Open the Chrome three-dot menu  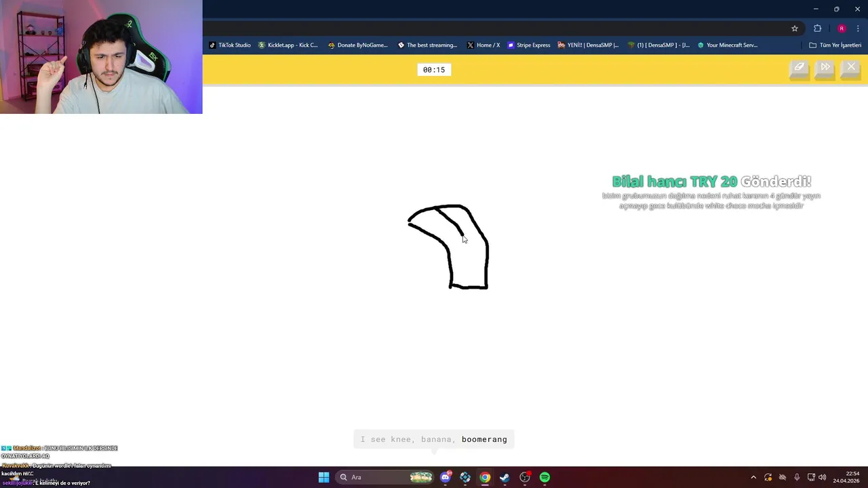(x=858, y=28)
